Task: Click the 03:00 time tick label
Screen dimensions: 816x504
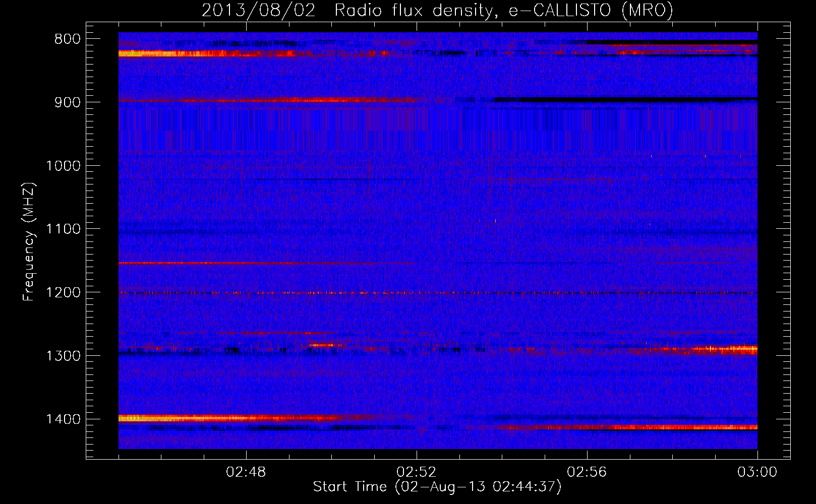Action: (x=757, y=472)
